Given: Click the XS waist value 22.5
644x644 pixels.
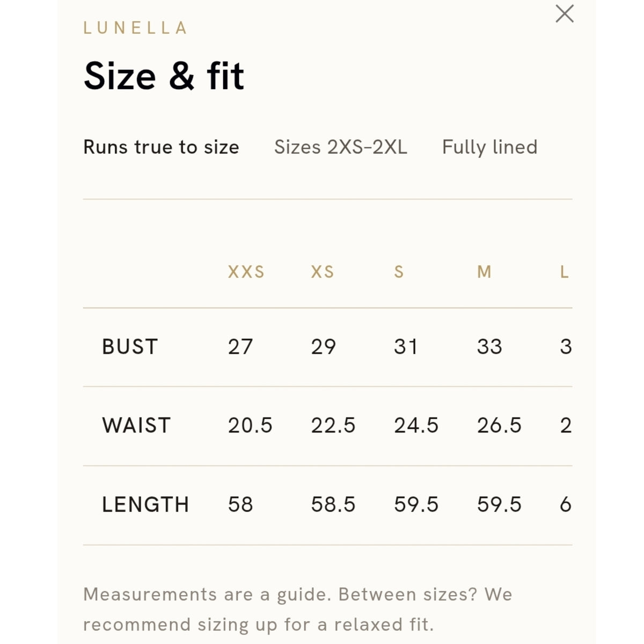Looking at the screenshot, I should coord(333,426).
